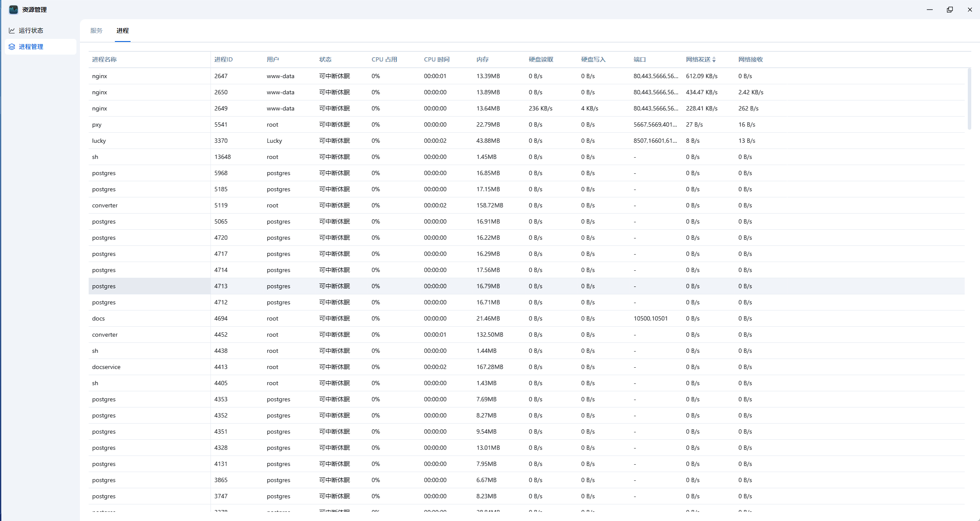This screenshot has width=980, height=521.
Task: Toggle the 网络发送 sort arrow
Action: (x=714, y=60)
